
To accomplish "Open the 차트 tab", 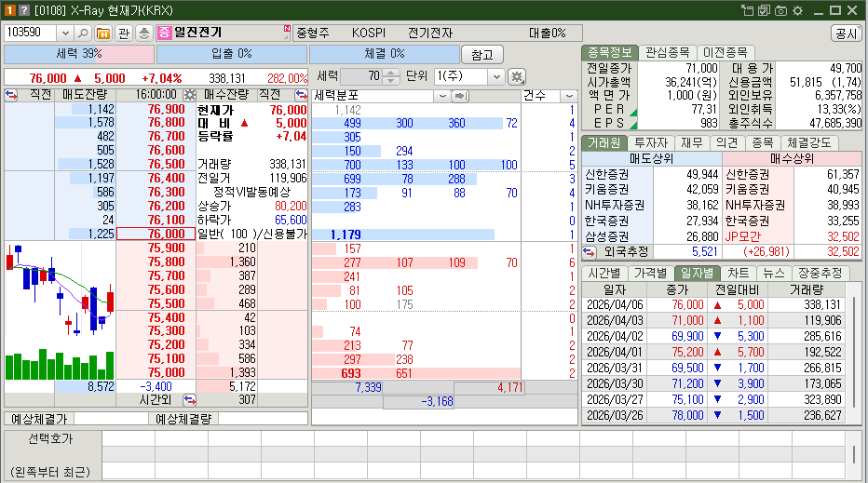I will tap(739, 273).
